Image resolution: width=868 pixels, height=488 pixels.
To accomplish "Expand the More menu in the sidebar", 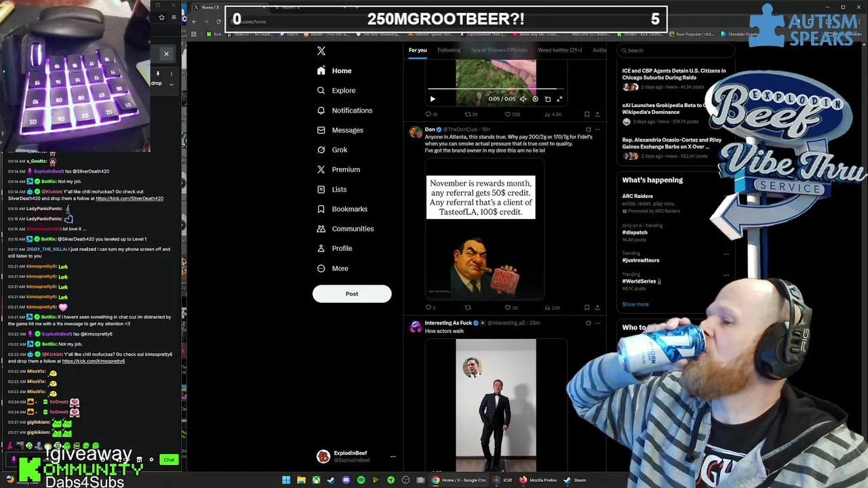I will (332, 268).
